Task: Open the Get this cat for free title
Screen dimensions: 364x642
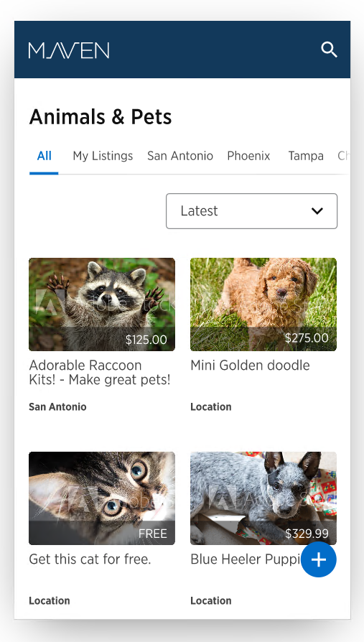Action: [x=90, y=559]
